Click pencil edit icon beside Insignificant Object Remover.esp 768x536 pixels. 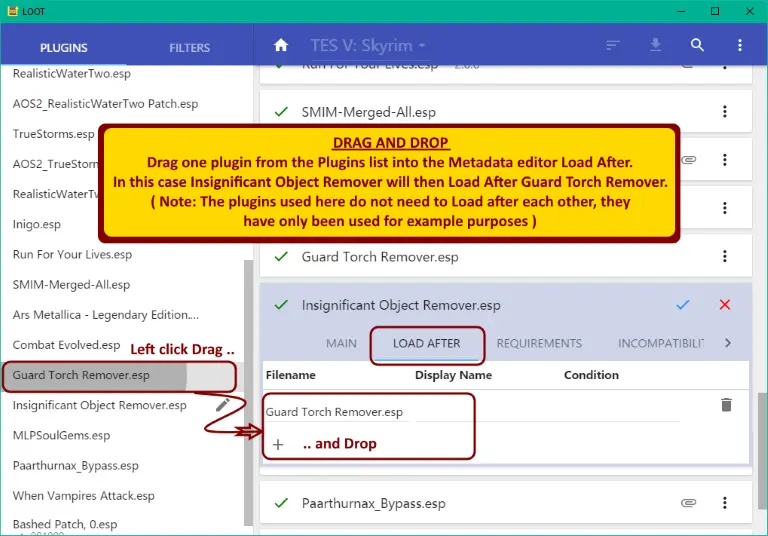click(x=222, y=405)
